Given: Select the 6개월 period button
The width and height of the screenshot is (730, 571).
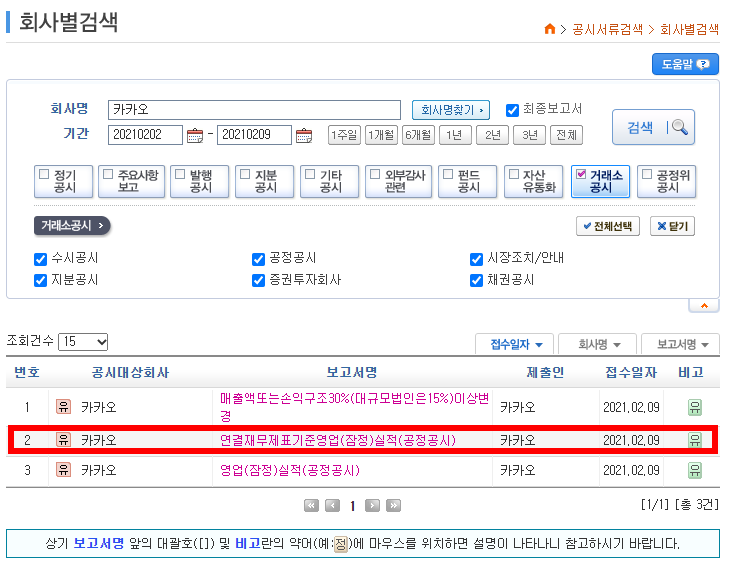Looking at the screenshot, I should click(419, 135).
